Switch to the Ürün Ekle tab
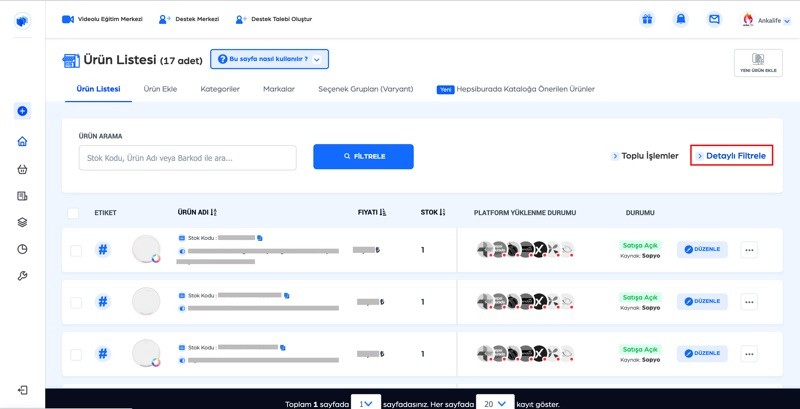800x409 pixels. [x=160, y=89]
